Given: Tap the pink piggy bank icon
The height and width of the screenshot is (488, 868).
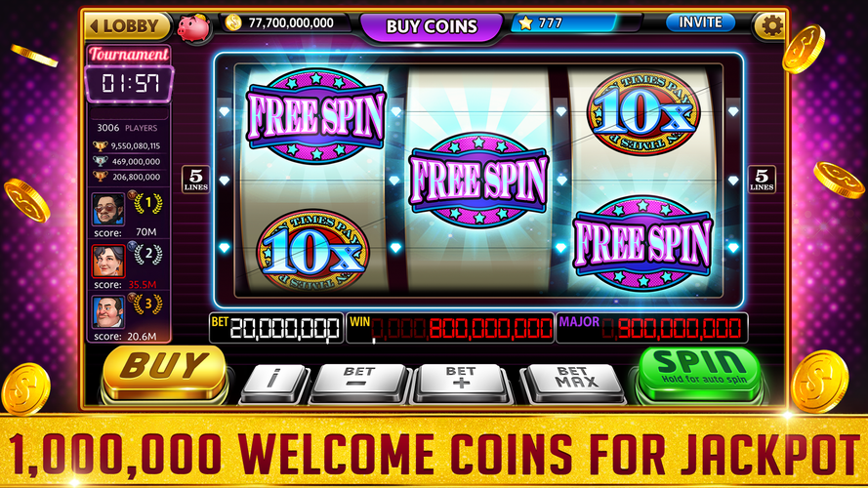Looking at the screenshot, I should tap(193, 26).
